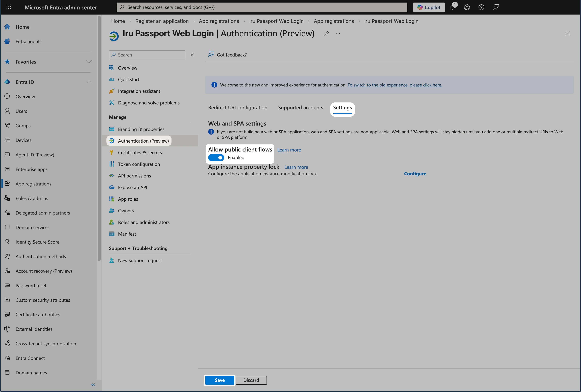This screenshot has width=581, height=392.
Task: Select Integration assistant in the menu
Action: [139, 91]
